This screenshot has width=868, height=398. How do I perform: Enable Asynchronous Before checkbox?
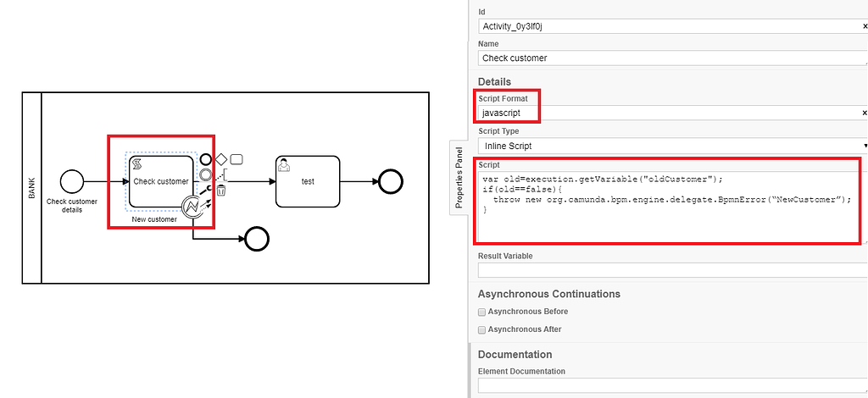481,312
